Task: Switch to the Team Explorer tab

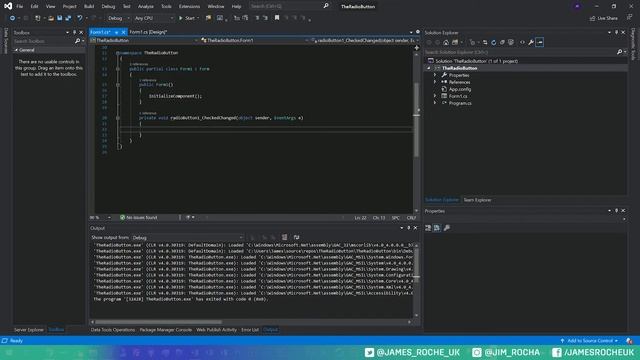Action: 477,200
